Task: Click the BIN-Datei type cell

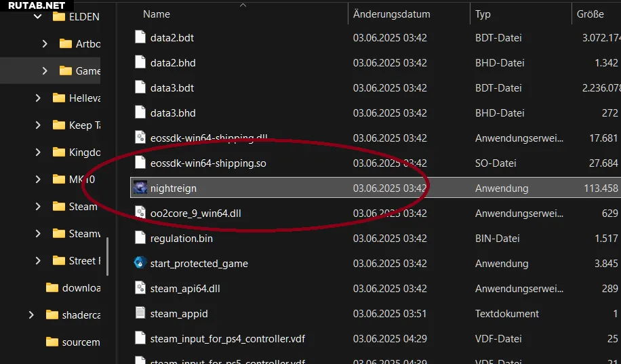Action: coord(497,239)
